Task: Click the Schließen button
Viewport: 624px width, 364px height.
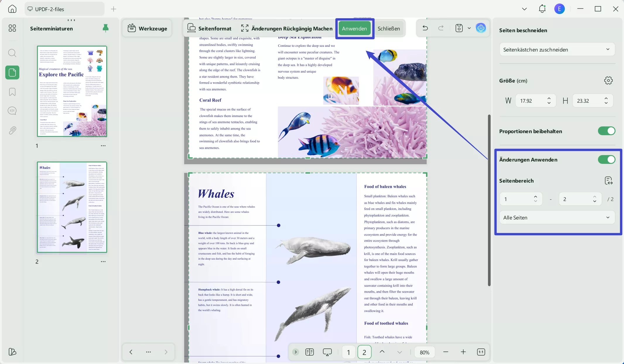Action: 389,28
